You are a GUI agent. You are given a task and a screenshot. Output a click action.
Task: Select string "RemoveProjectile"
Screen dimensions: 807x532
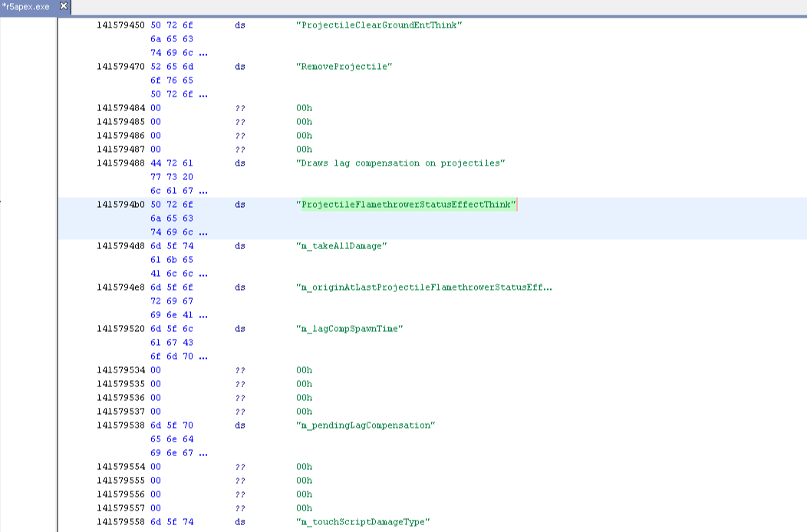tap(344, 67)
